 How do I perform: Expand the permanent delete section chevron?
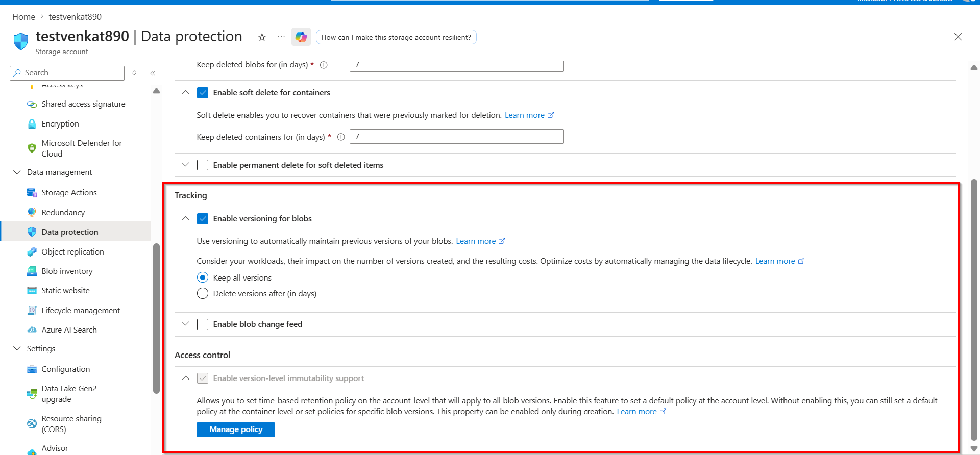click(185, 165)
